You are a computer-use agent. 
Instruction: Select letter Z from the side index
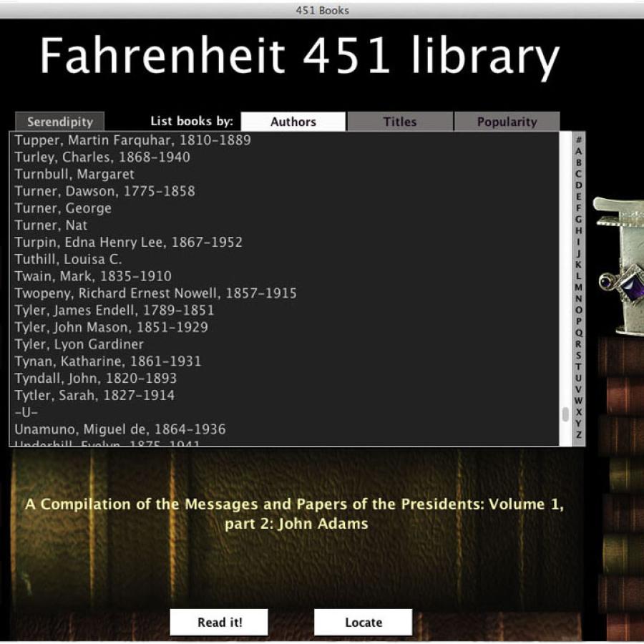click(577, 436)
